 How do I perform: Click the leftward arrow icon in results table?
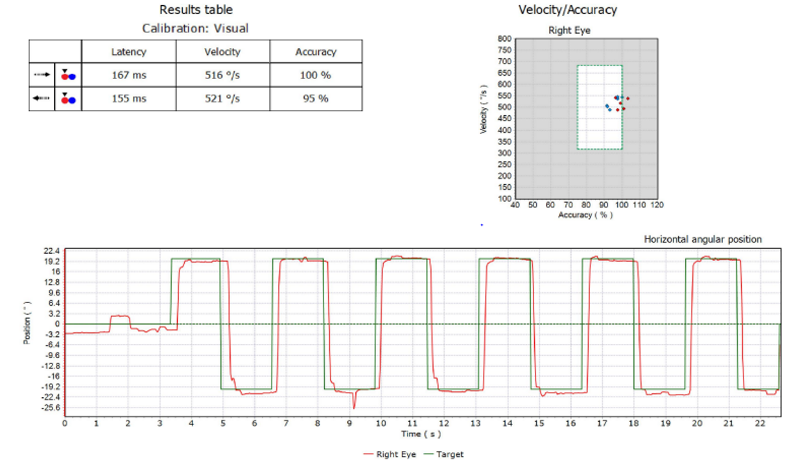point(41,98)
